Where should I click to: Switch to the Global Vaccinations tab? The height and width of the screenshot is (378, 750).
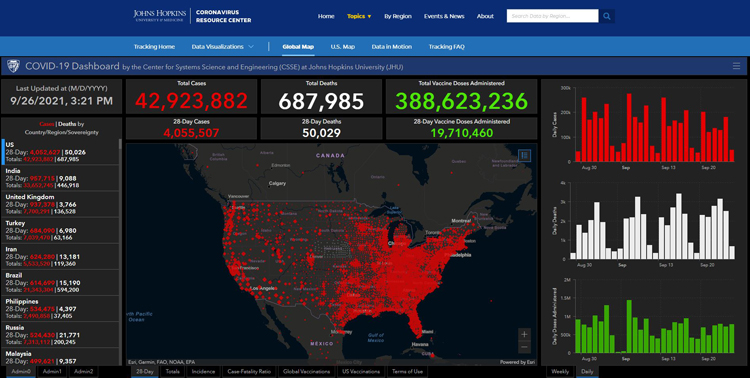tap(306, 371)
